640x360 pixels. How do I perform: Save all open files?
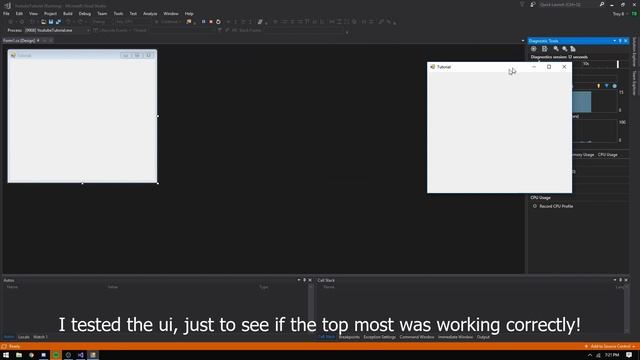tap(58, 22)
